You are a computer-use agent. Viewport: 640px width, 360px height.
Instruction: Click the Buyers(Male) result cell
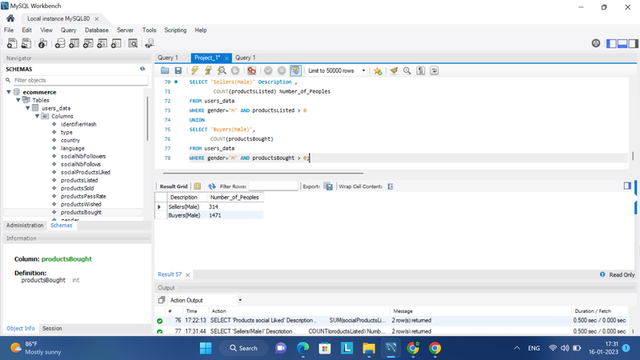click(x=184, y=215)
